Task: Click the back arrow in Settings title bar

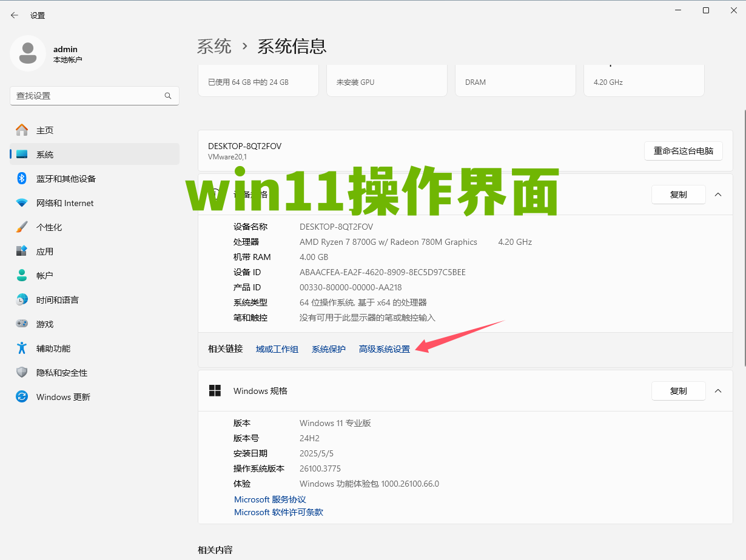Action: tap(15, 15)
